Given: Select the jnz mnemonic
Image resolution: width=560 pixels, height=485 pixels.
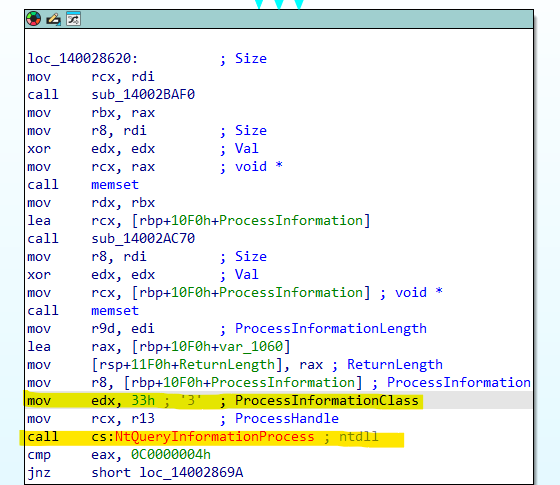Looking at the screenshot, I should point(39,472).
